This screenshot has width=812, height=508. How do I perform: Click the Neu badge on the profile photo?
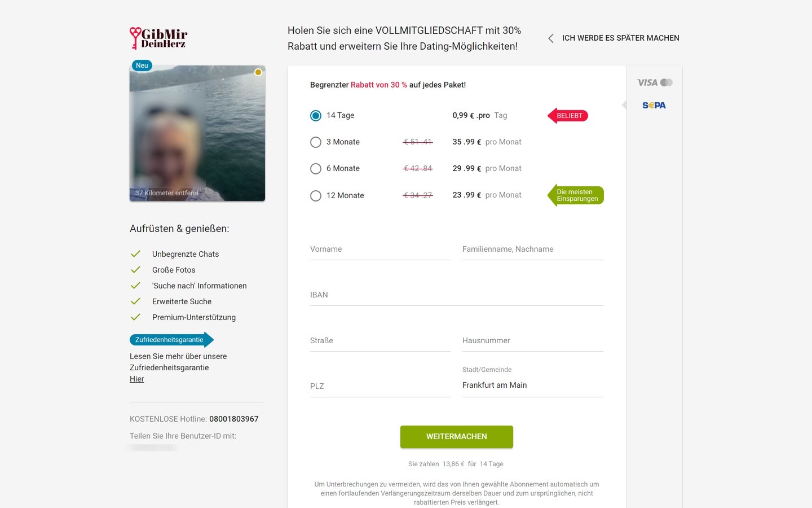coord(142,65)
